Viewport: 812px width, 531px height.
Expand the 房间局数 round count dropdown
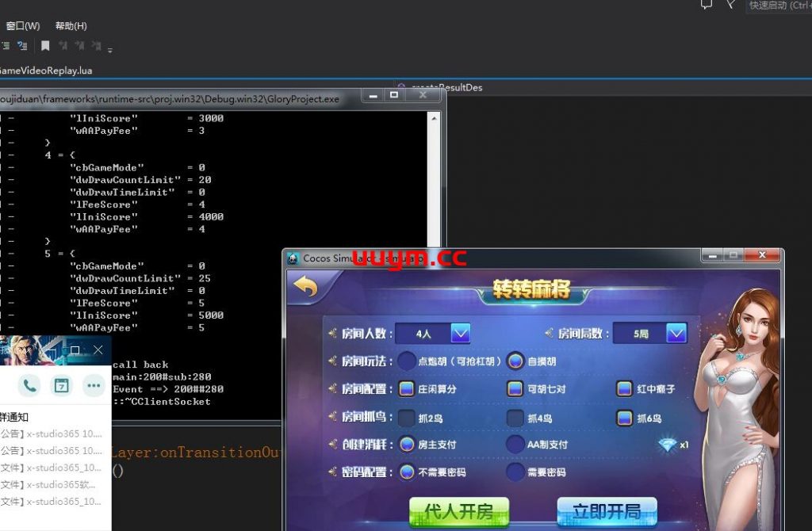click(x=676, y=334)
